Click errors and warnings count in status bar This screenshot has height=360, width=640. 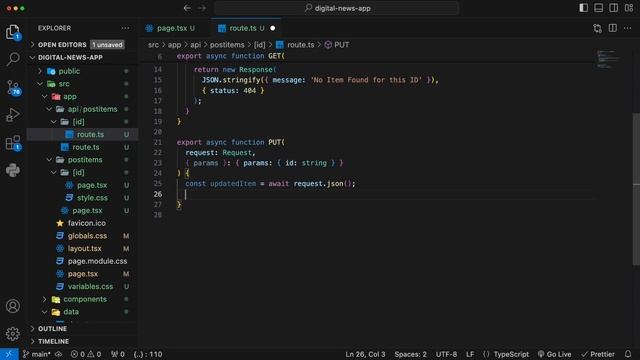(x=86, y=354)
